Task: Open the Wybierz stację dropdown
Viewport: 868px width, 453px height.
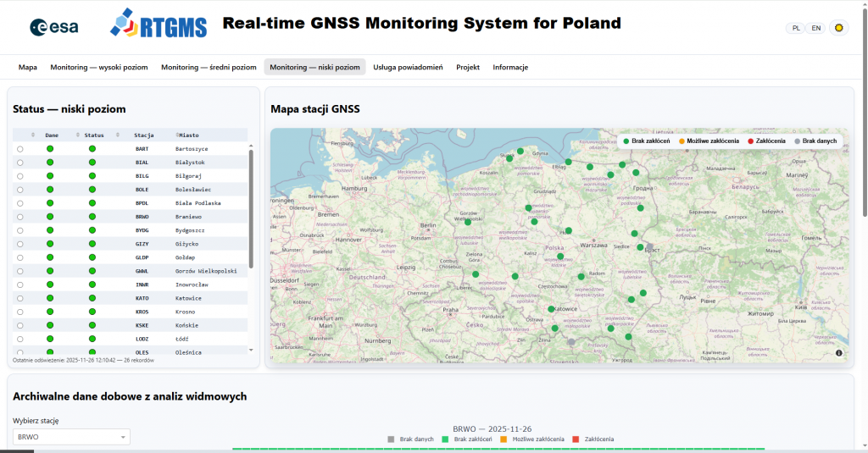Action: pos(71,437)
